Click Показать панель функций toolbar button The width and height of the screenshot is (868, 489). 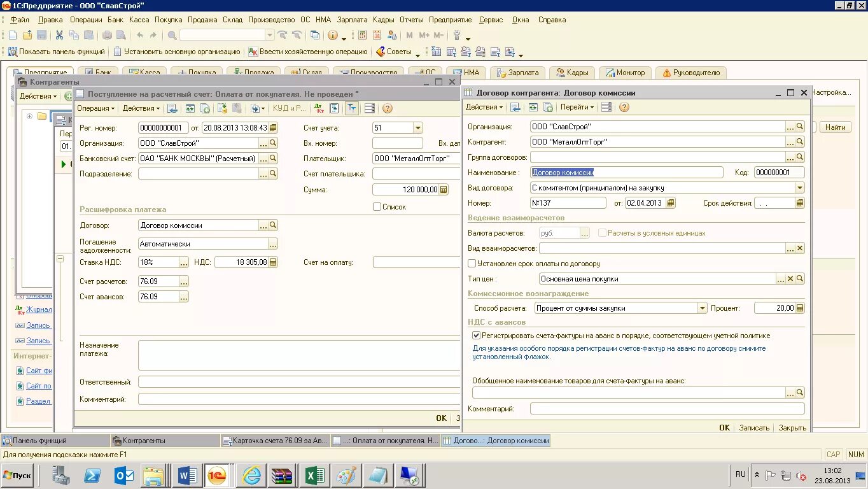click(x=56, y=52)
